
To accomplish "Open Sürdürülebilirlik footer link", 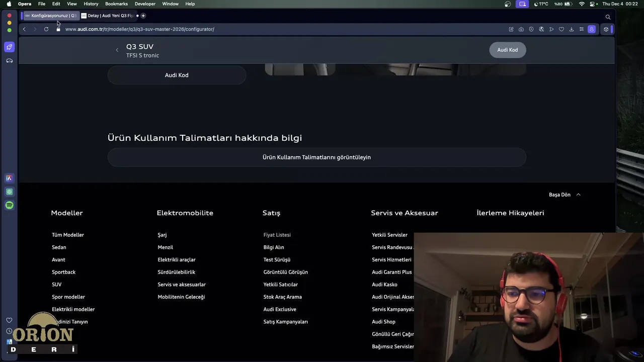I will pyautogui.click(x=177, y=272).
